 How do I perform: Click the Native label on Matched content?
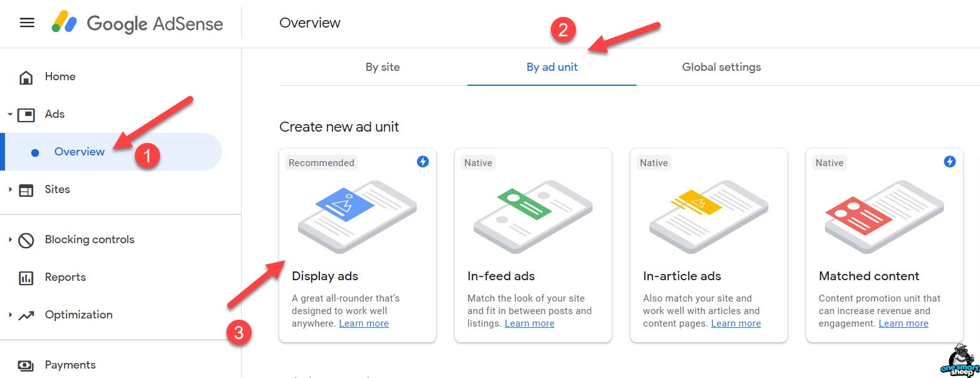(829, 163)
